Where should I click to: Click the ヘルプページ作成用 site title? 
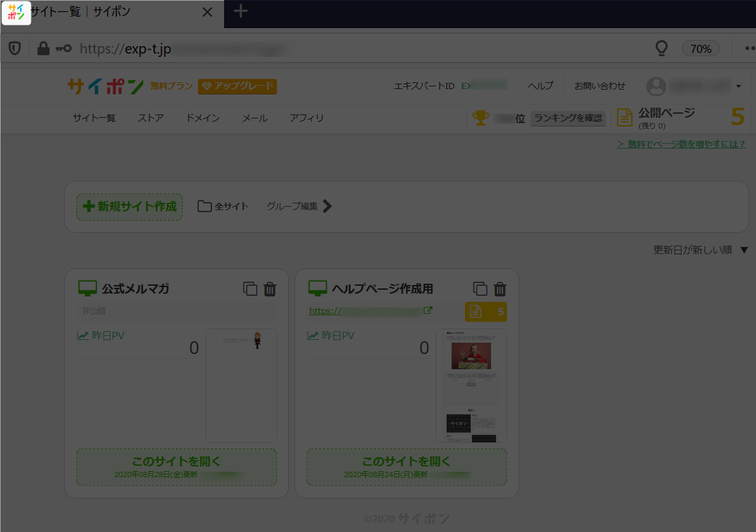click(x=382, y=289)
